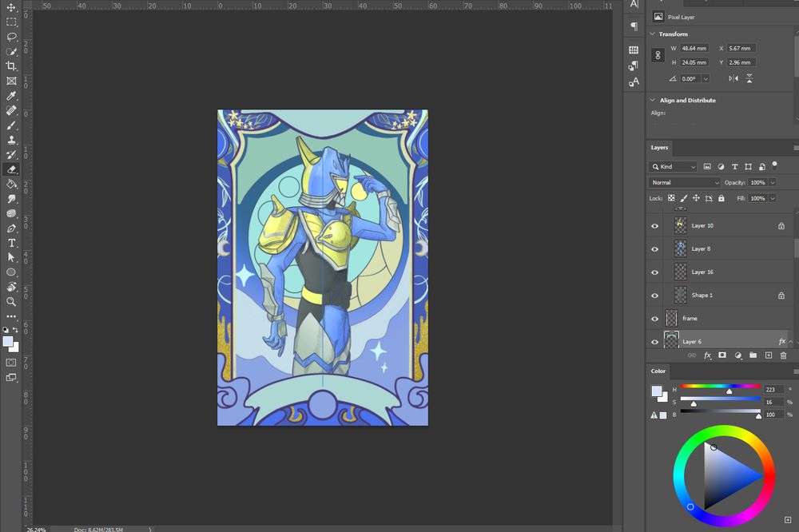Collapse the Align and Distribute section
Image resolution: width=799 pixels, height=532 pixels.
pyautogui.click(x=653, y=100)
